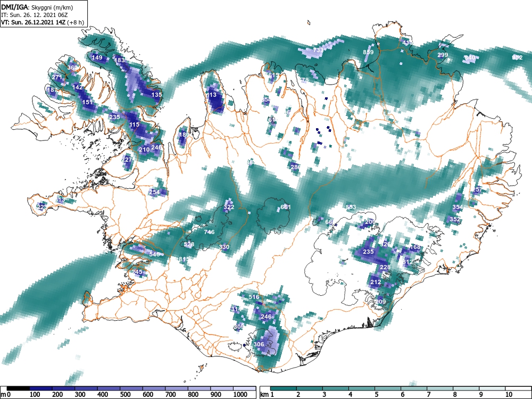Click the visibility value 528 on the map
Viewport: 532px width, 399px height.
[x=189, y=244]
